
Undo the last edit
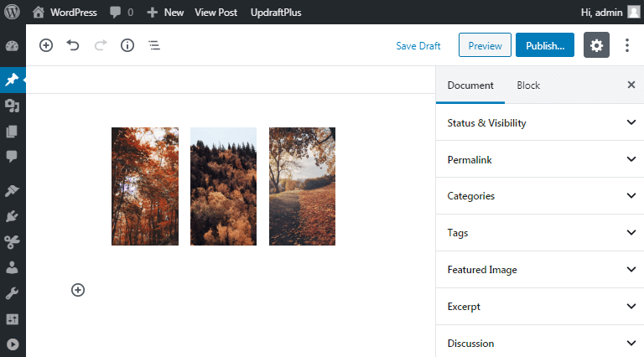tap(73, 45)
